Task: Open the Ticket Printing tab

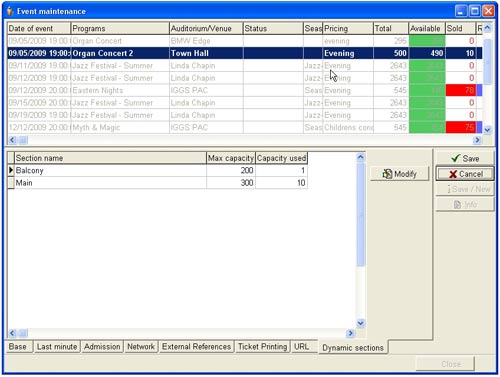Action: pos(263,347)
